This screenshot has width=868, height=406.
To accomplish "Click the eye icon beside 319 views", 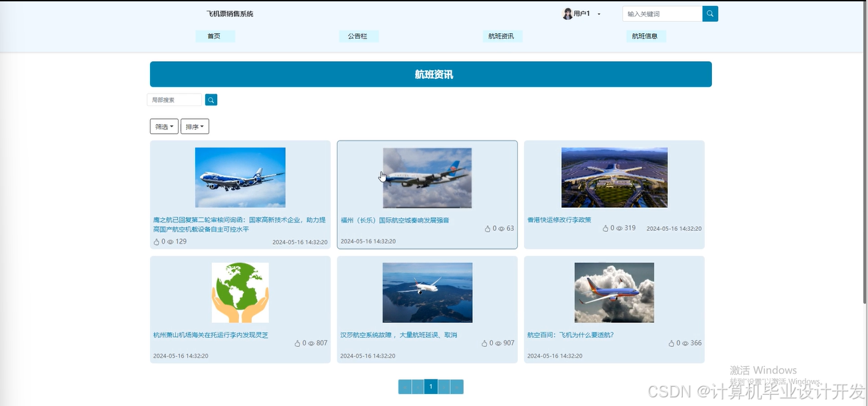I will coord(619,228).
